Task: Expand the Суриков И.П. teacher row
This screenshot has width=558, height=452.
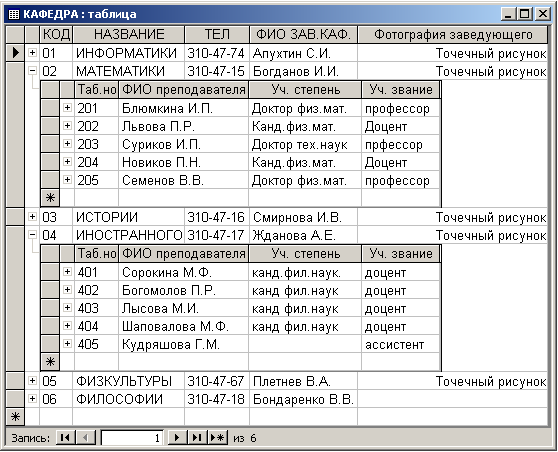Action: tap(67, 143)
